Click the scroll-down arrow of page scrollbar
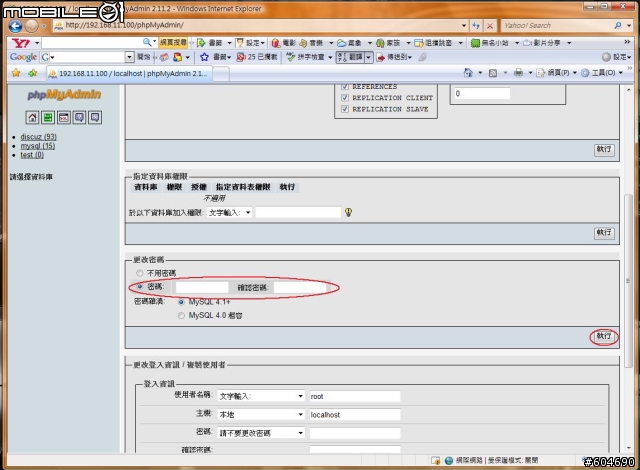This screenshot has height=470, width=640. (x=628, y=448)
